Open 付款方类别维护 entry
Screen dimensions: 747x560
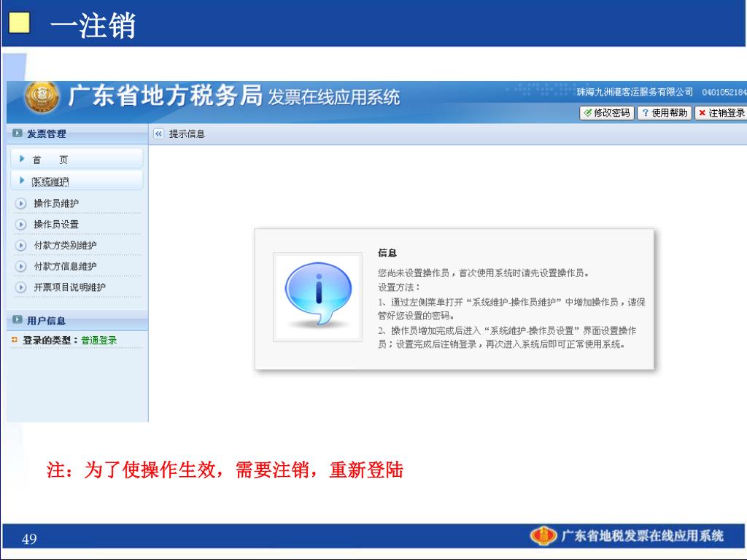[65, 245]
